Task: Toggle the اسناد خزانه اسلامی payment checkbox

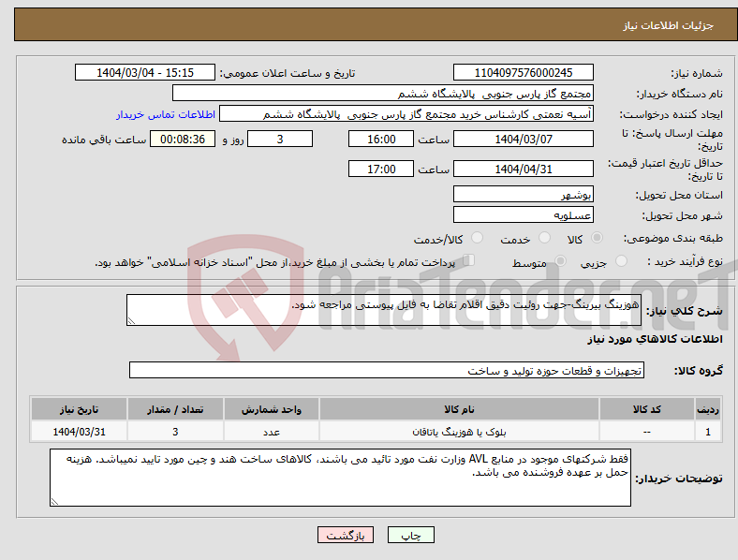Action: click(x=469, y=260)
